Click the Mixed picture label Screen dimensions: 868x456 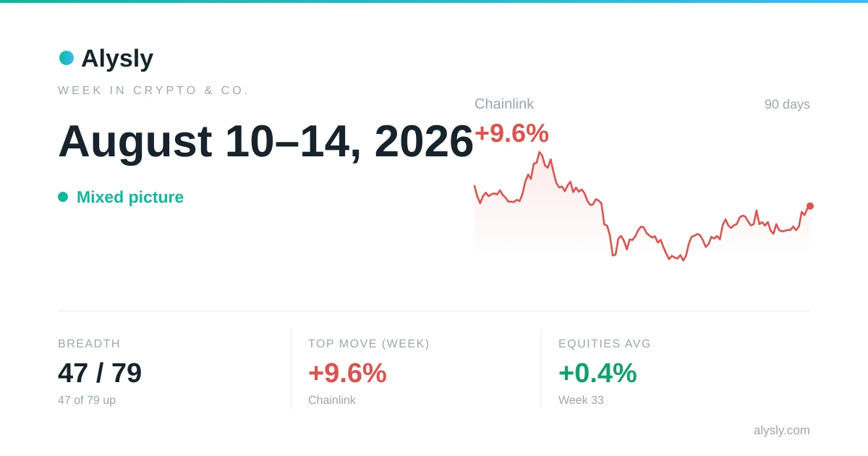[130, 197]
